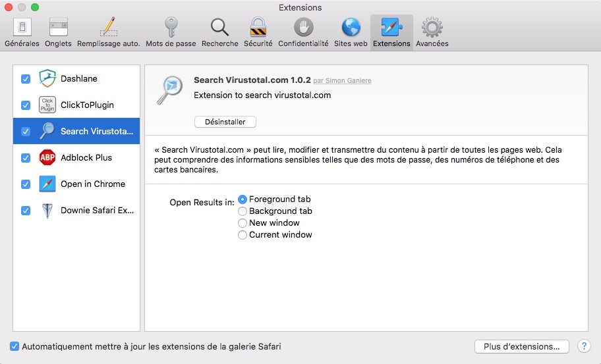Click the Search Virustotal magnifier list icon

[x=47, y=131]
